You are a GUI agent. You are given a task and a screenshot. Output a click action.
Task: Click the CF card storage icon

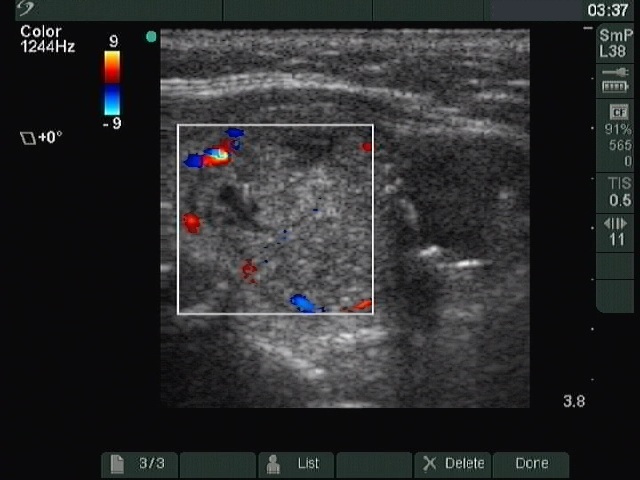(x=619, y=112)
